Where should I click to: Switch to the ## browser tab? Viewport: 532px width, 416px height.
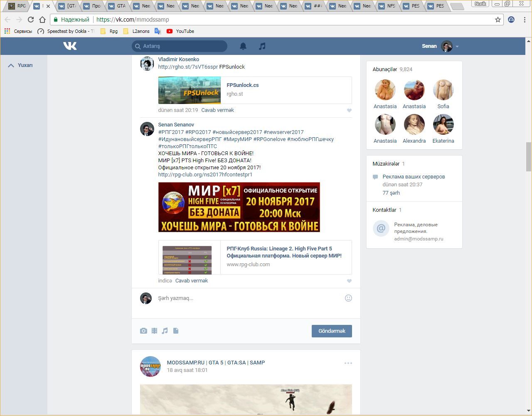tap(313, 6)
